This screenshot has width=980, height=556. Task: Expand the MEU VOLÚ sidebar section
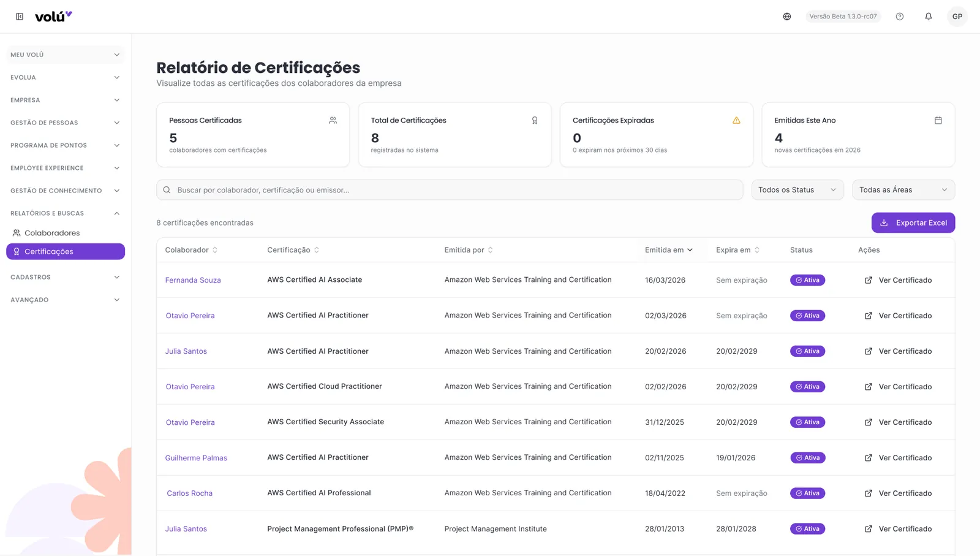pyautogui.click(x=65, y=55)
